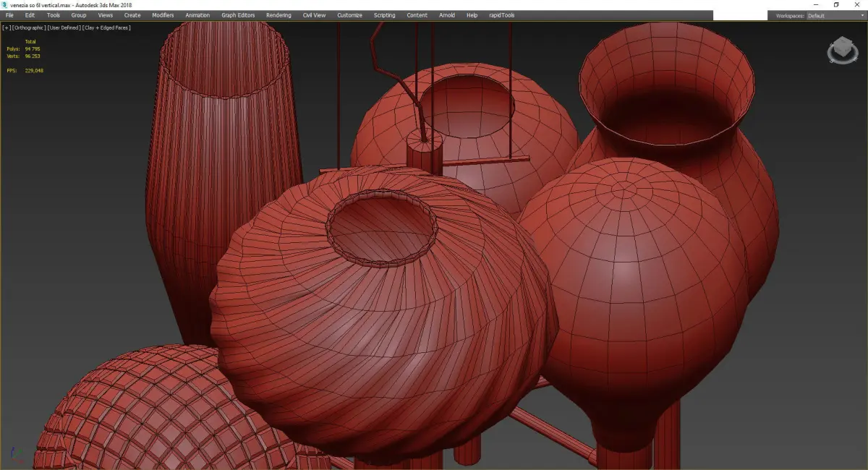This screenshot has width=868, height=470.
Task: Minimize the 3ds Max window
Action: pyautogui.click(x=816, y=4)
